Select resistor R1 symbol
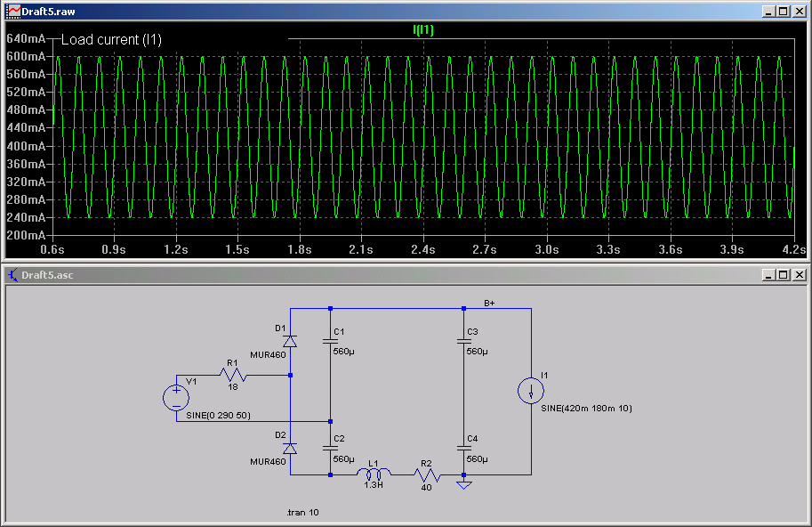The height and width of the screenshot is (527, 812). pos(233,375)
